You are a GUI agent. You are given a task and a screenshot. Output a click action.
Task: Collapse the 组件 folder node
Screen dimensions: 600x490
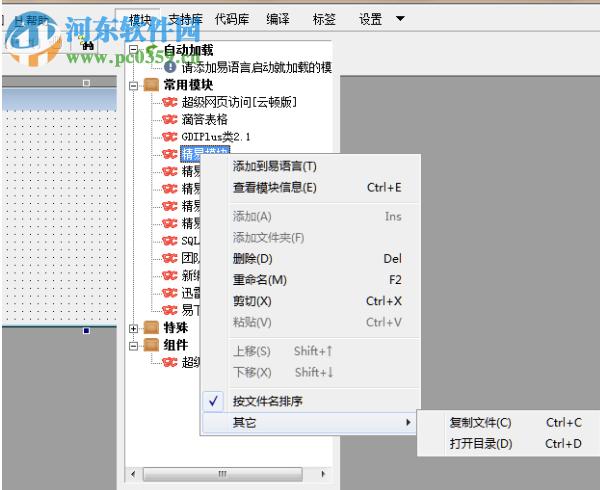(133, 346)
